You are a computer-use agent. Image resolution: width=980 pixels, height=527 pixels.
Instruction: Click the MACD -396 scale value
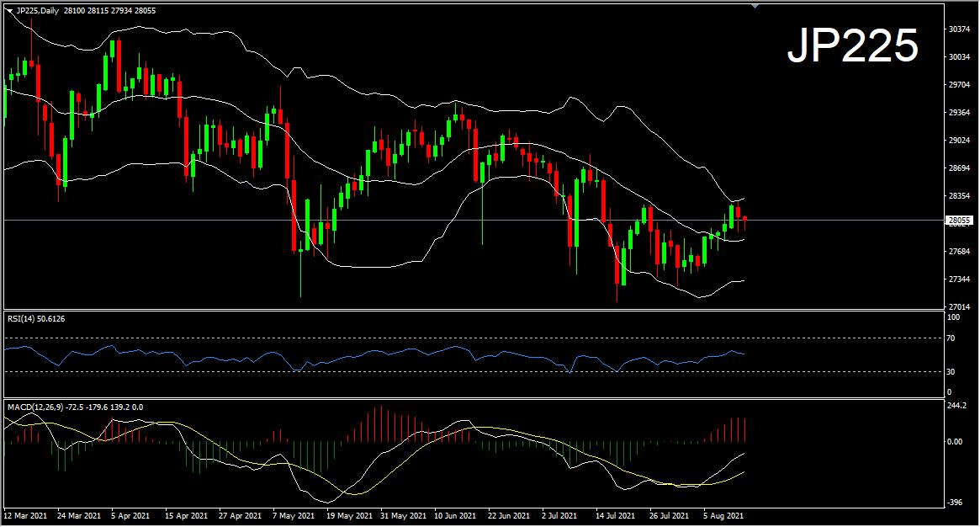click(x=955, y=503)
